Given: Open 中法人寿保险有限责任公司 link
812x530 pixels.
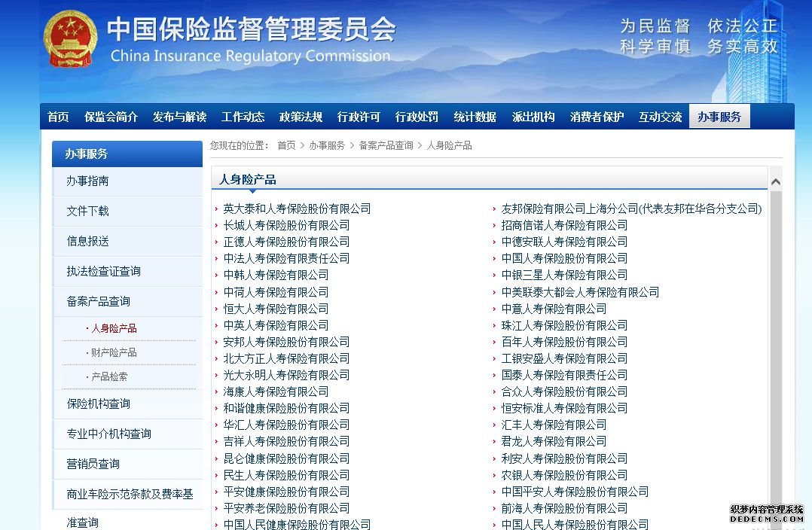Looking at the screenshot, I should 286,258.
